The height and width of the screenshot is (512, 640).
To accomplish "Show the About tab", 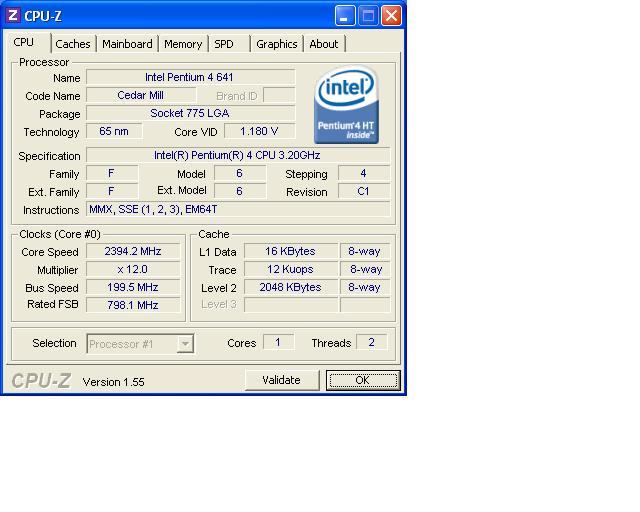I will (324, 44).
